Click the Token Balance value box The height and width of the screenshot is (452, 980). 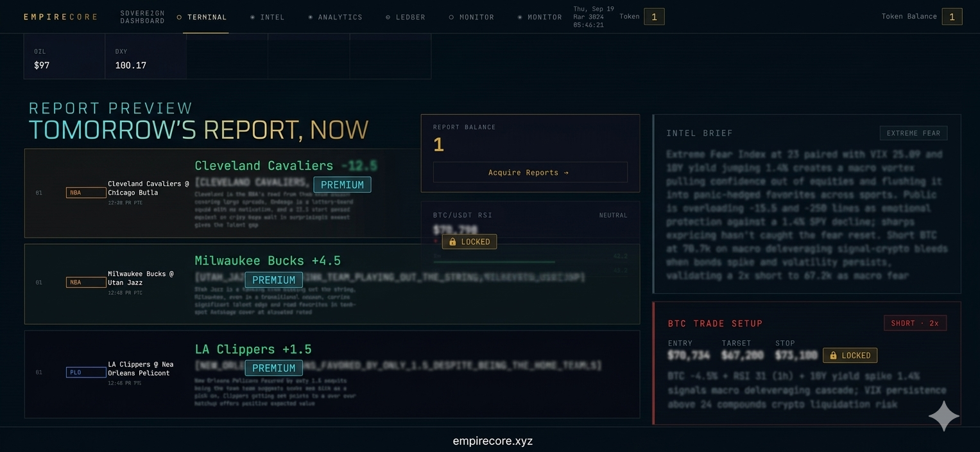952,17
